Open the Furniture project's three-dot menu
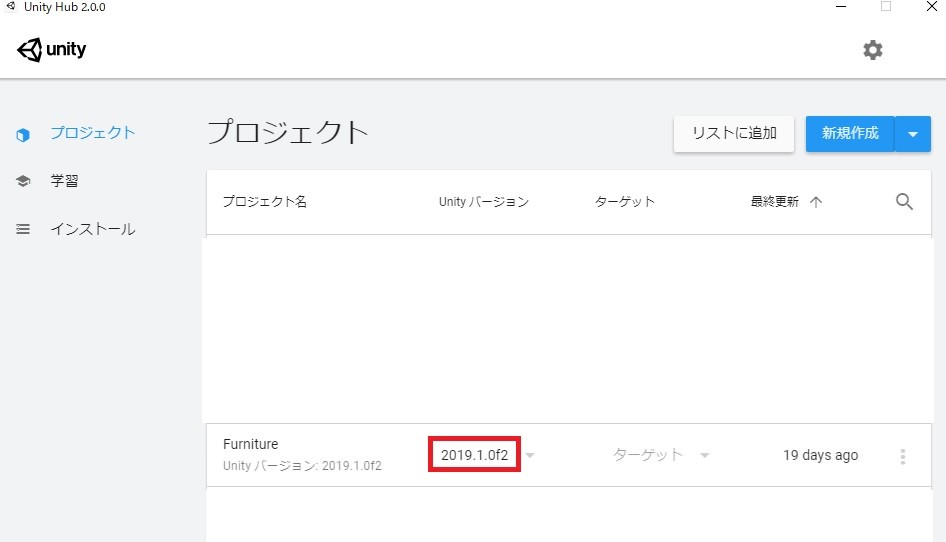Screen dimensions: 946x542 click(903, 456)
